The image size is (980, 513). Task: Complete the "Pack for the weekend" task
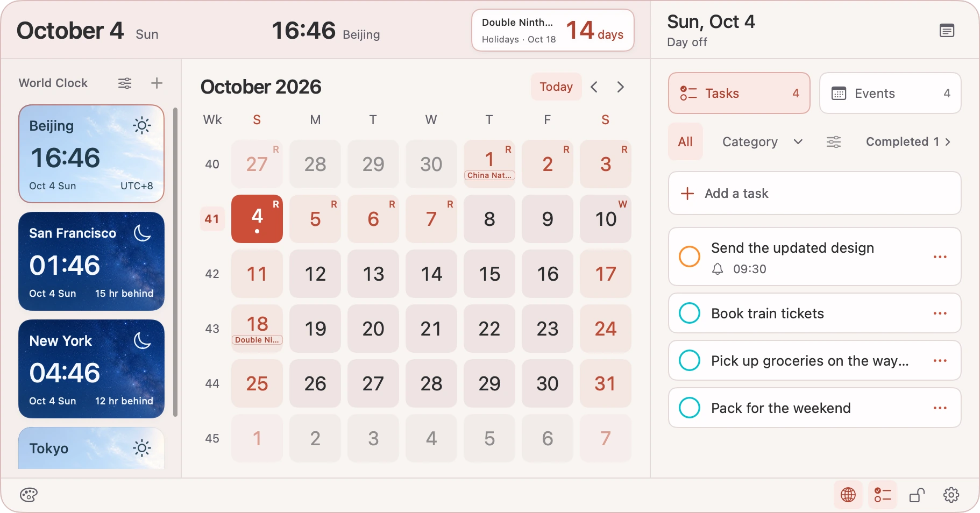click(x=690, y=408)
